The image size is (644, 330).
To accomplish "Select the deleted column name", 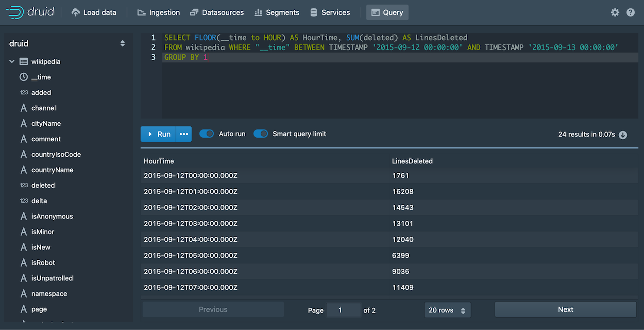I will pyautogui.click(x=43, y=185).
